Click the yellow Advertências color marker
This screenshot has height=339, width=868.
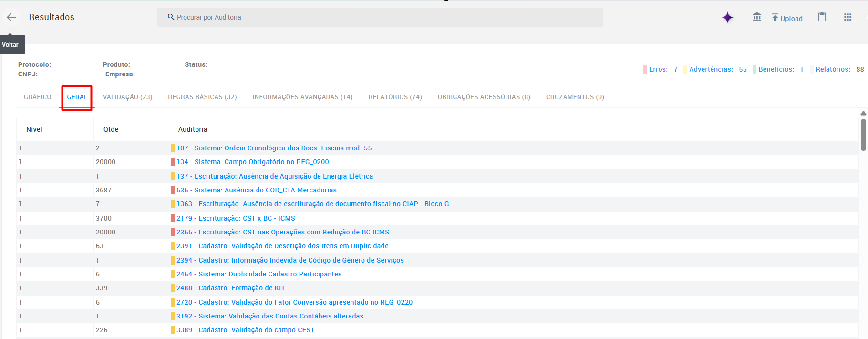[685, 69]
